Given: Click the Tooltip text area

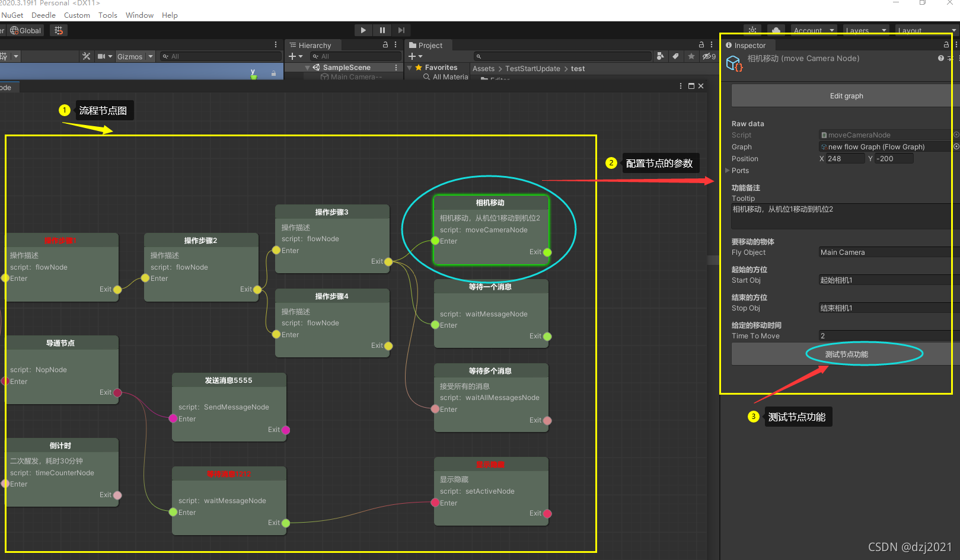Looking at the screenshot, I should coord(846,216).
